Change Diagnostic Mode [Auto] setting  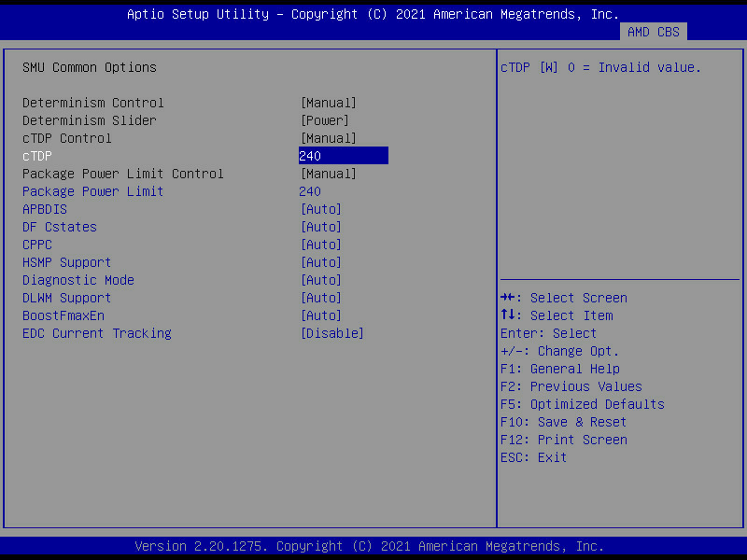click(x=320, y=280)
